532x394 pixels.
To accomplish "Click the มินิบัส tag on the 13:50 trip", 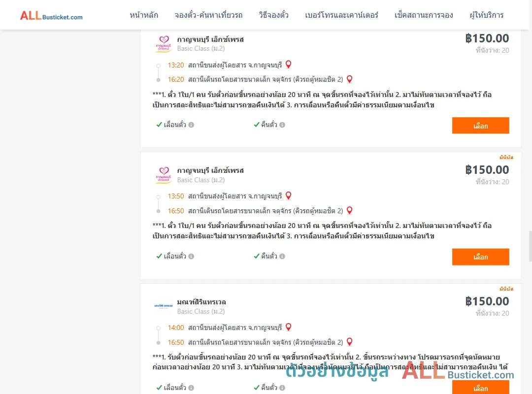I will click(x=506, y=158).
